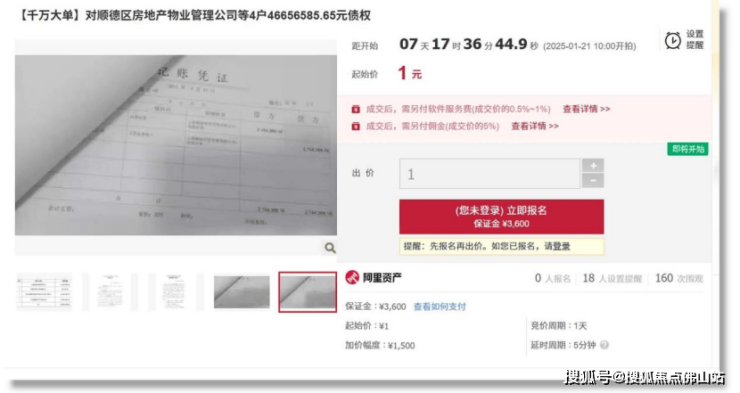This screenshot has width=740, height=393.
Task: Click the green 即将开始 status badge
Action: [x=688, y=149]
